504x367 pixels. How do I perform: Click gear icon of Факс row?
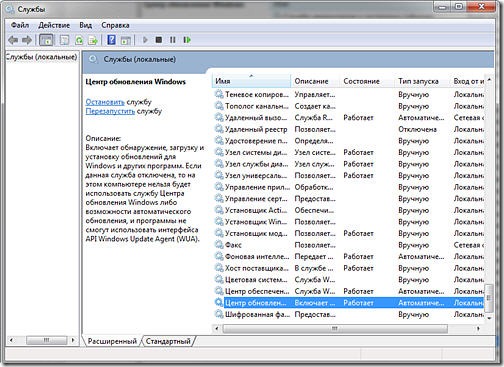[219, 245]
